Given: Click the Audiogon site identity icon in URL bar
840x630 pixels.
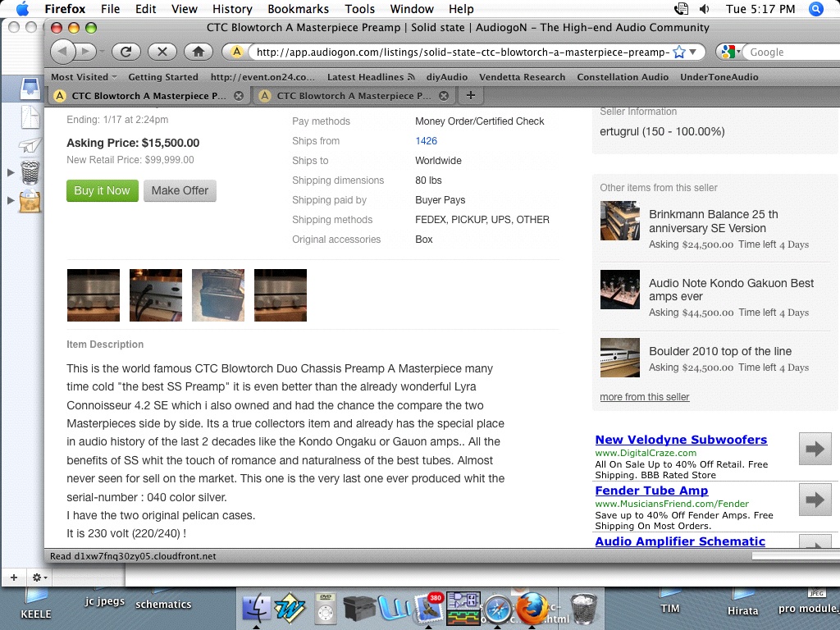Looking at the screenshot, I should (236, 52).
